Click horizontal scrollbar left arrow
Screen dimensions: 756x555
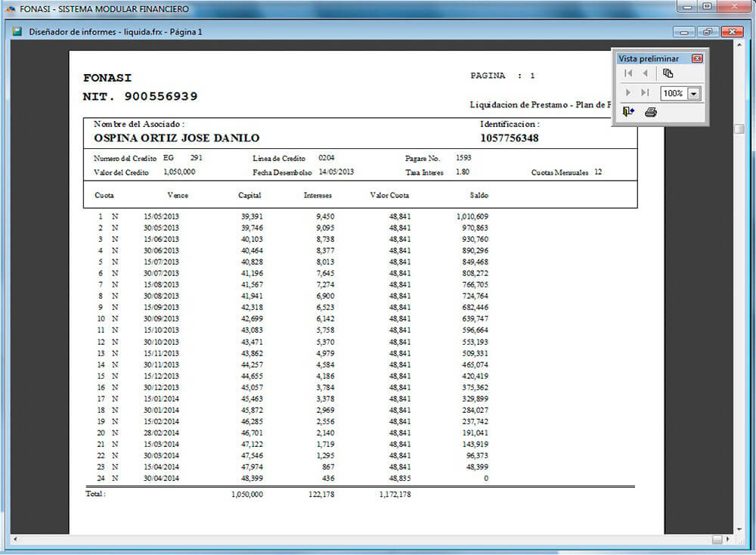click(x=17, y=539)
